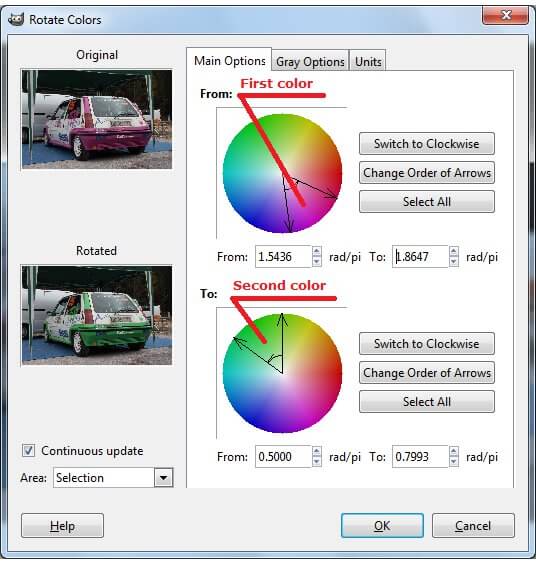Decrease the lower To angle 0.7993

click(x=454, y=461)
